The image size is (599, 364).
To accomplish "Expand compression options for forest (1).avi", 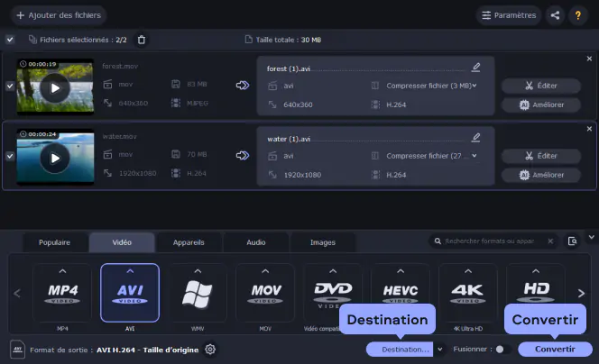I will [475, 86].
